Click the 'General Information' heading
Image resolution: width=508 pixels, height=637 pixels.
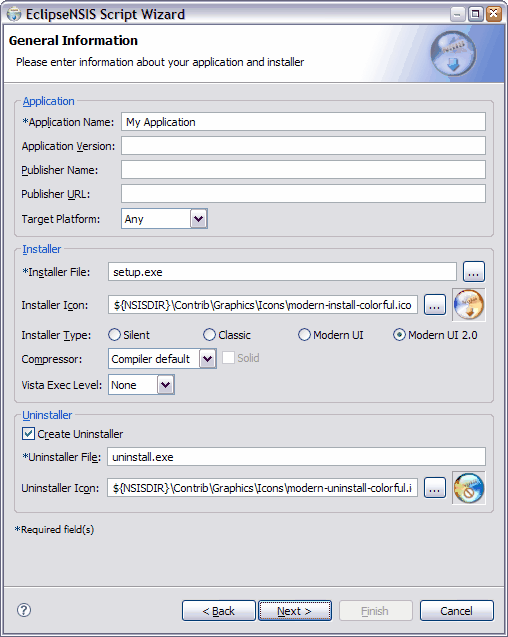tap(73, 40)
